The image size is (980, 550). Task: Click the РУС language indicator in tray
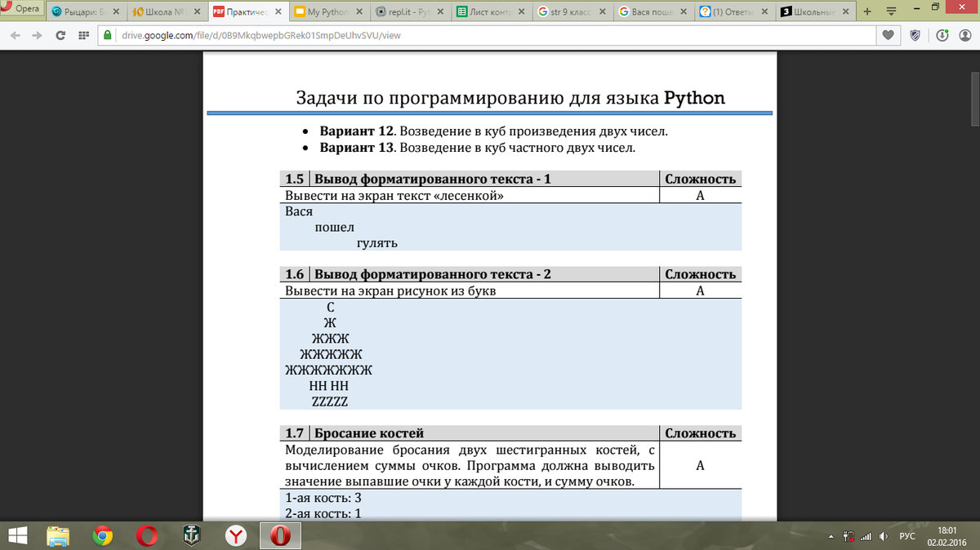click(x=906, y=536)
